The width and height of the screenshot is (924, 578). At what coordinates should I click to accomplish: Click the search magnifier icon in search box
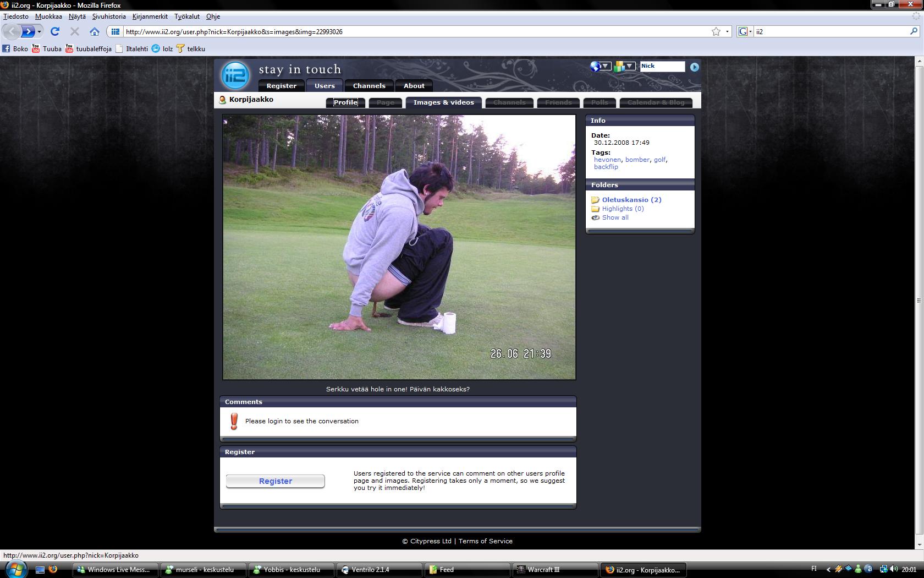click(x=914, y=31)
